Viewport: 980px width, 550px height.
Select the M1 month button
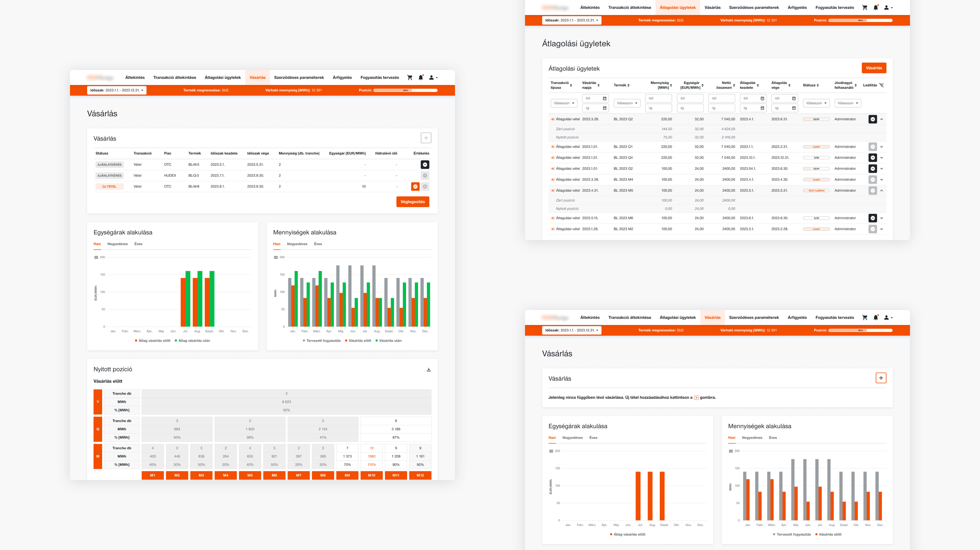(x=153, y=475)
